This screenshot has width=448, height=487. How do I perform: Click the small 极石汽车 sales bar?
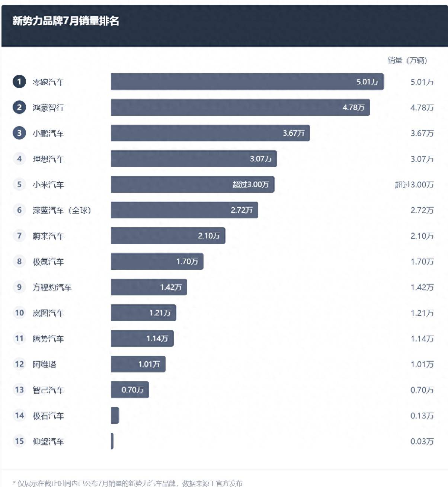(115, 415)
